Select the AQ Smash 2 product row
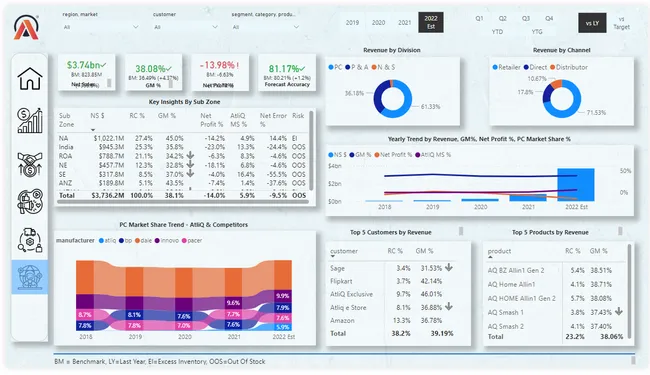Image resolution: width=650 pixels, height=375 pixels. click(x=555, y=326)
